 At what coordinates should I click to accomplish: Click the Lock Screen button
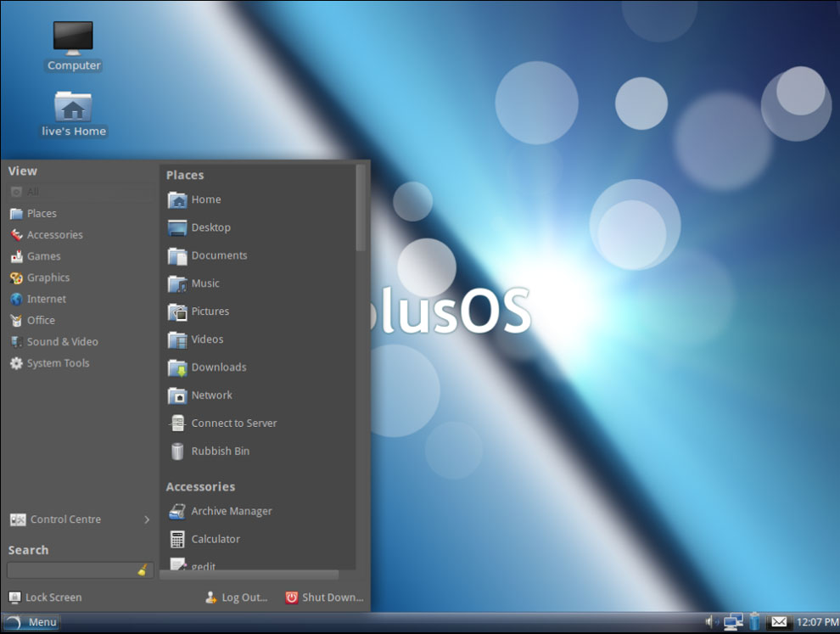pos(46,597)
